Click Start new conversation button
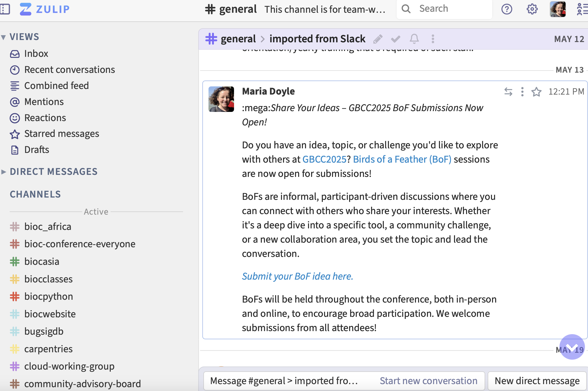The image size is (588, 391). tap(428, 381)
